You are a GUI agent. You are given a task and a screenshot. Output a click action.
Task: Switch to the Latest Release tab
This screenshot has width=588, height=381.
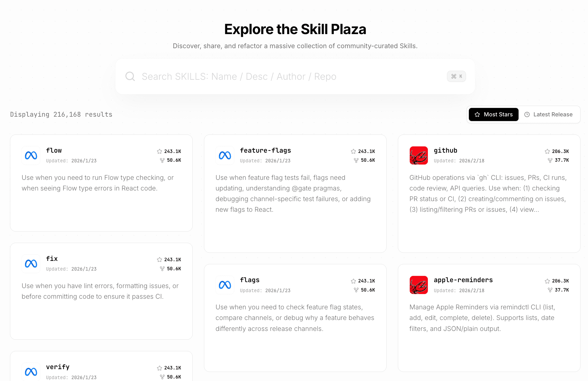[x=549, y=114]
